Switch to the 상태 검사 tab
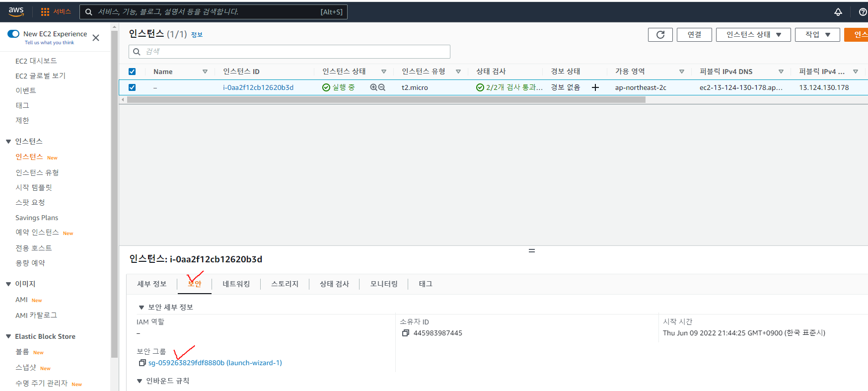The width and height of the screenshot is (868, 391). [335, 284]
